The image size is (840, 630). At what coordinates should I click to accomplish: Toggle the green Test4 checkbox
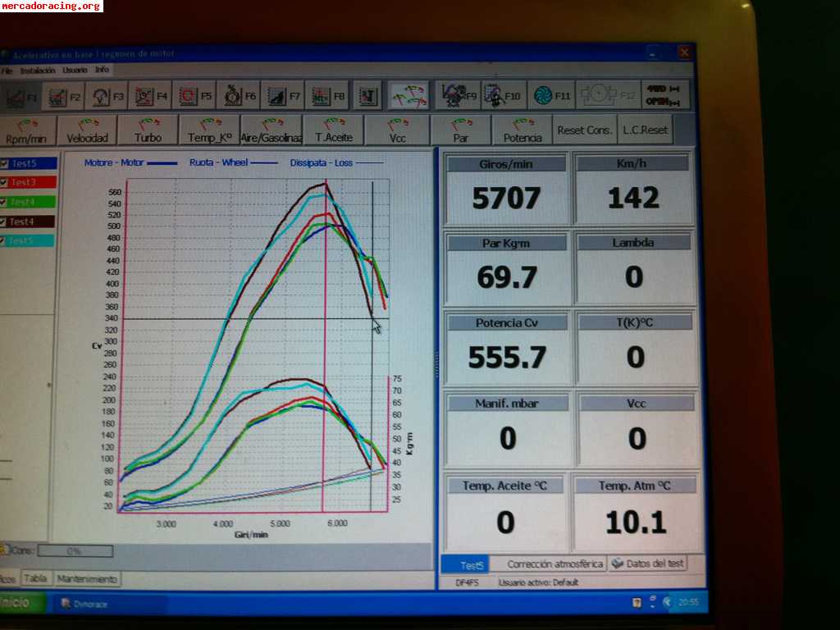point(5,202)
